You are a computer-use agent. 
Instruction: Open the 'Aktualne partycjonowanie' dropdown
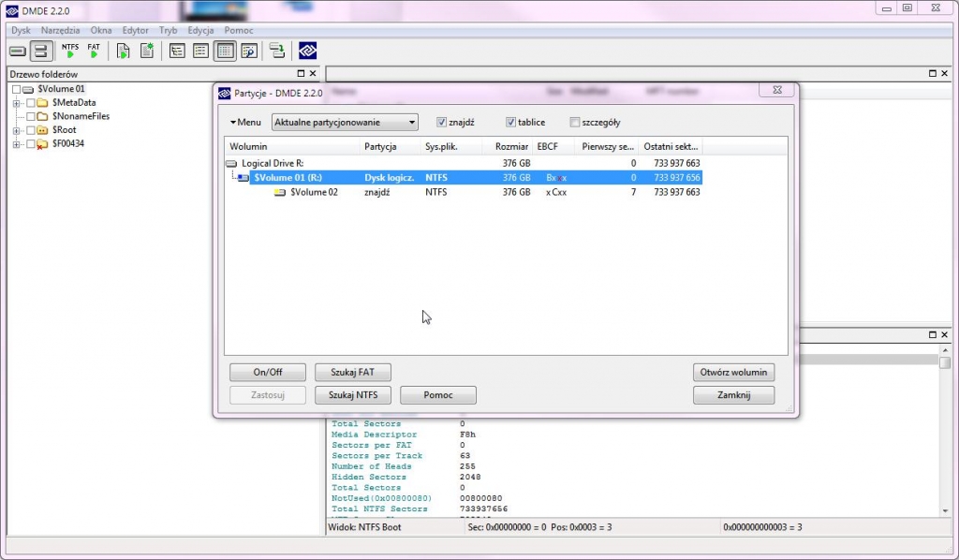tap(345, 123)
